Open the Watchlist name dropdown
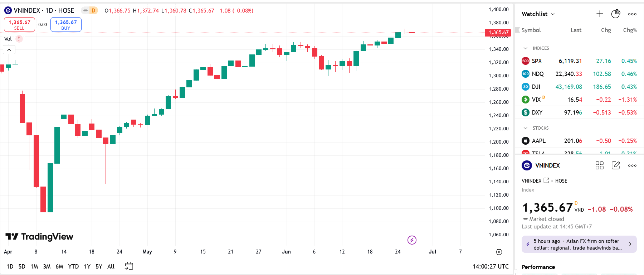 click(538, 14)
